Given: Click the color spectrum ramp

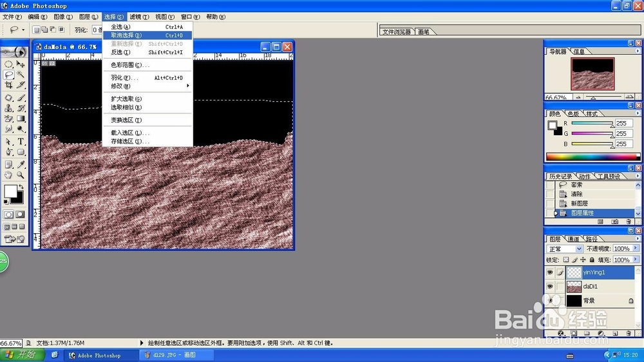Looking at the screenshot, I should 592,157.
